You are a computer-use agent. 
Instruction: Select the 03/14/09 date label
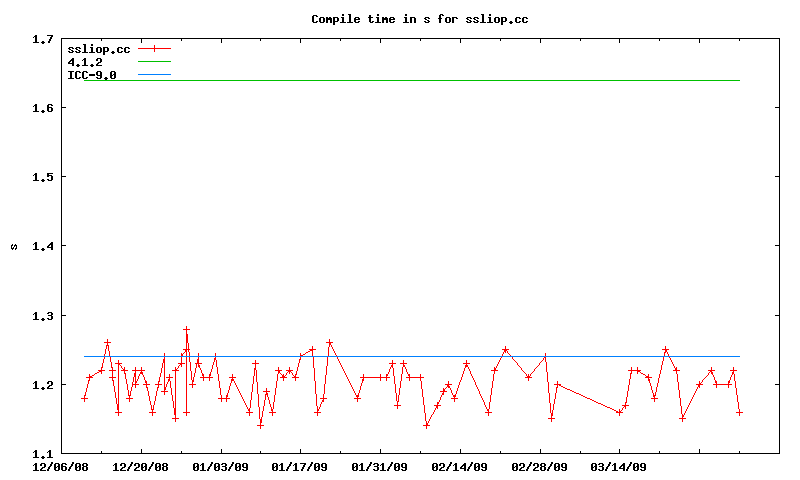(620, 466)
